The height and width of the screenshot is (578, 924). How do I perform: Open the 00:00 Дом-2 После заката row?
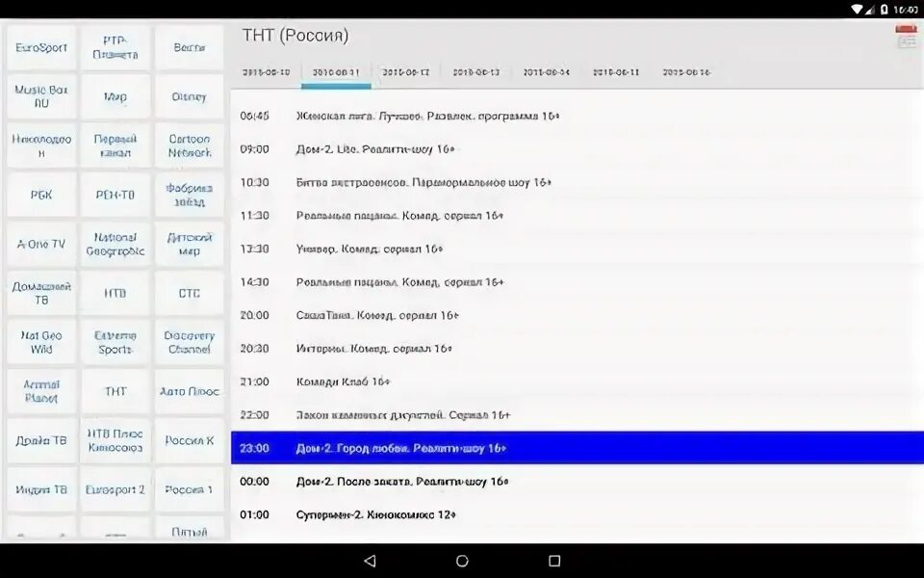[577, 482]
